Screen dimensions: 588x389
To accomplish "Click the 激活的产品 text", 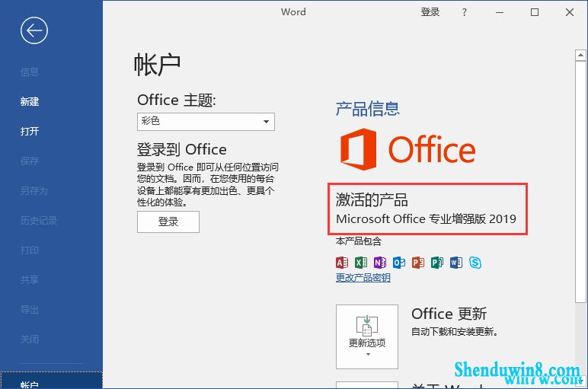I will point(372,199).
